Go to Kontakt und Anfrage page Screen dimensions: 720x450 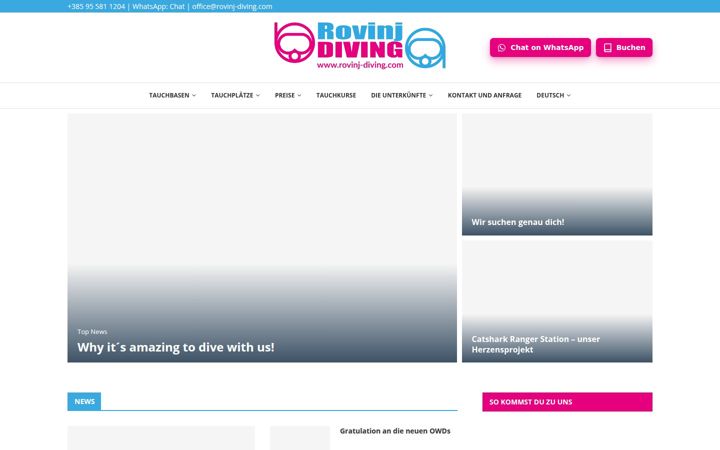point(484,96)
